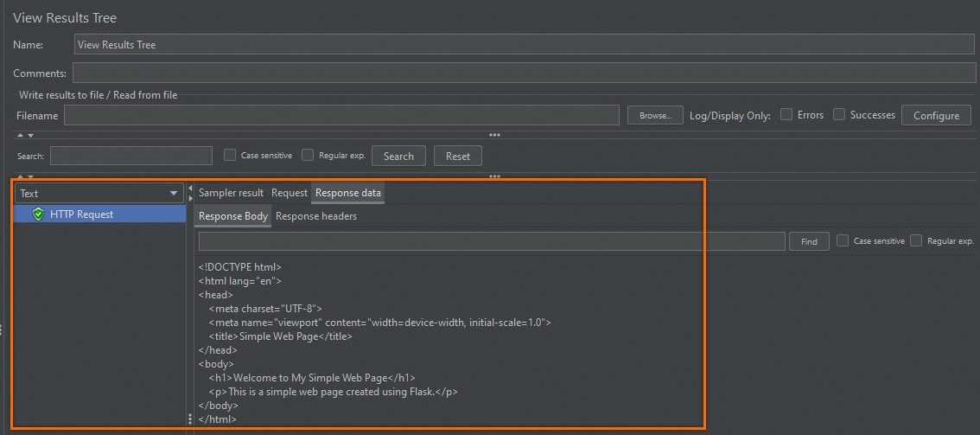The height and width of the screenshot is (435, 980).
Task: Collapse the results tree with left arrow
Action: [x=191, y=189]
